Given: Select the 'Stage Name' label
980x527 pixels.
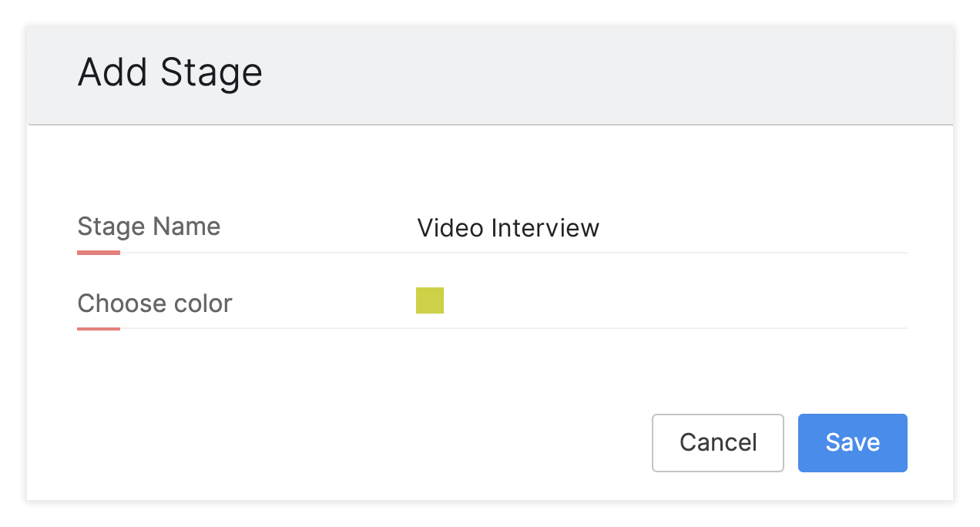Looking at the screenshot, I should (149, 227).
